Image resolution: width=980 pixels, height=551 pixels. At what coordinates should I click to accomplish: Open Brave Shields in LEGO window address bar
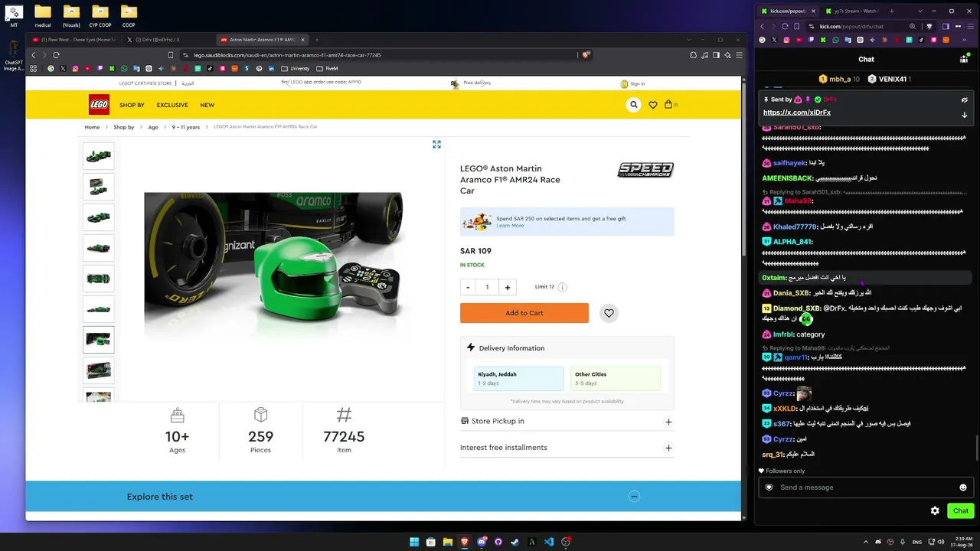pyautogui.click(x=586, y=55)
